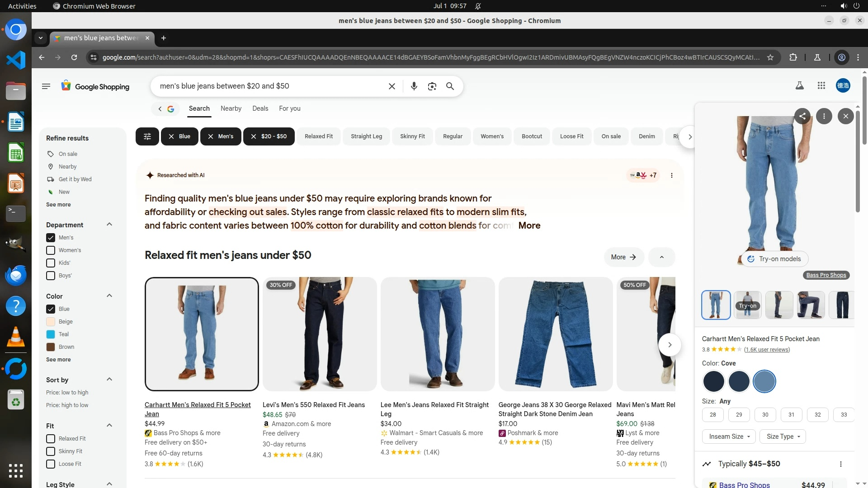Open VLC media player from dock

click(16, 337)
